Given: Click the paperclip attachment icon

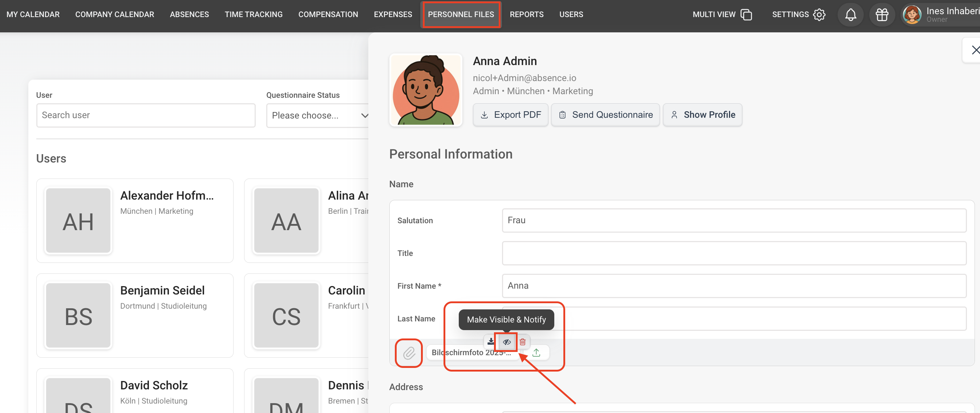Looking at the screenshot, I should (x=409, y=353).
